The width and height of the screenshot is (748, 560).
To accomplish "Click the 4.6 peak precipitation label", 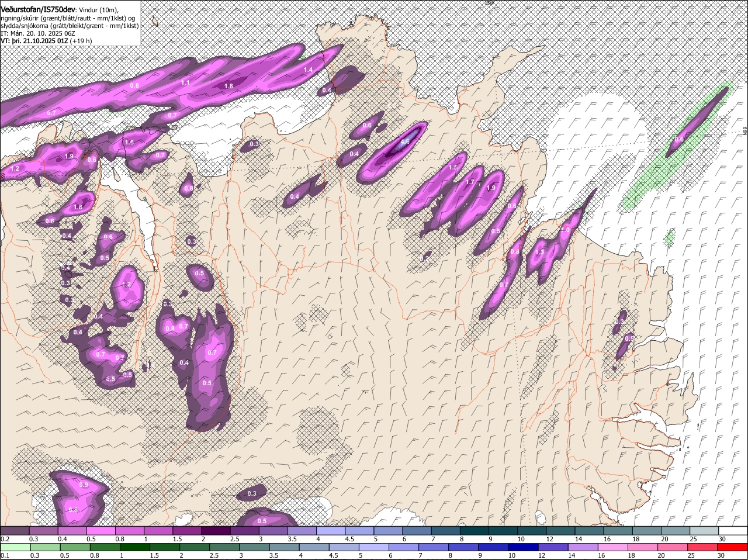I will coord(404,142).
